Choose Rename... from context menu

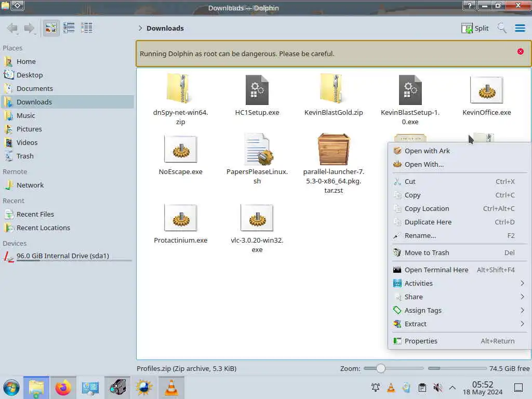(x=459, y=235)
